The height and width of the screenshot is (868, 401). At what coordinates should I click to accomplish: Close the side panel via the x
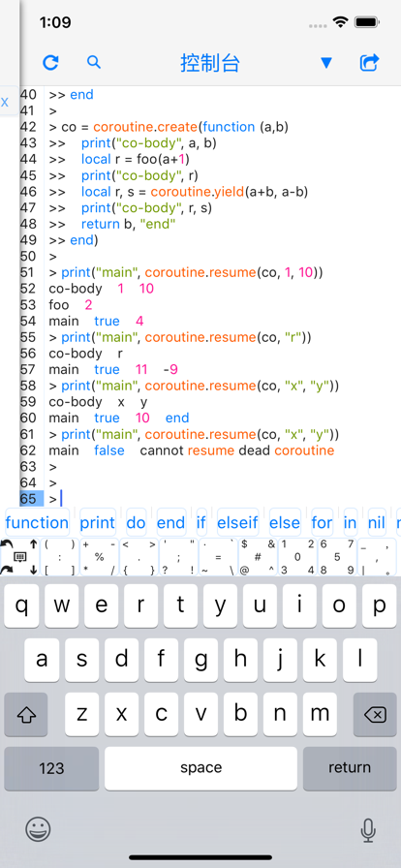(5, 102)
